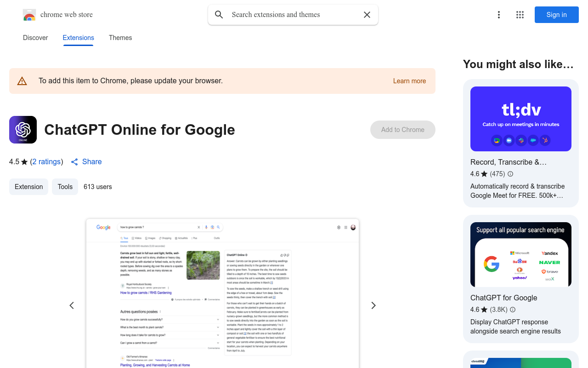Click the info icon next to the 475 rating count
588x368 pixels.
pos(510,174)
